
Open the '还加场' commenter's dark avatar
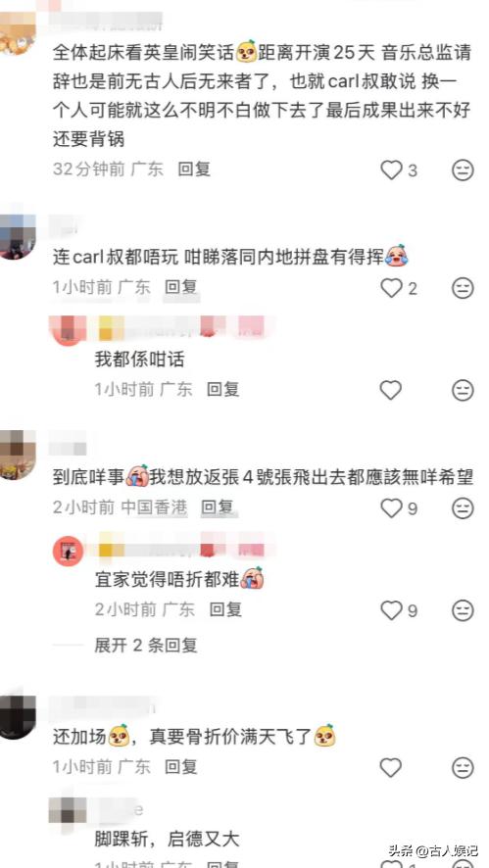pyautogui.click(x=18, y=717)
